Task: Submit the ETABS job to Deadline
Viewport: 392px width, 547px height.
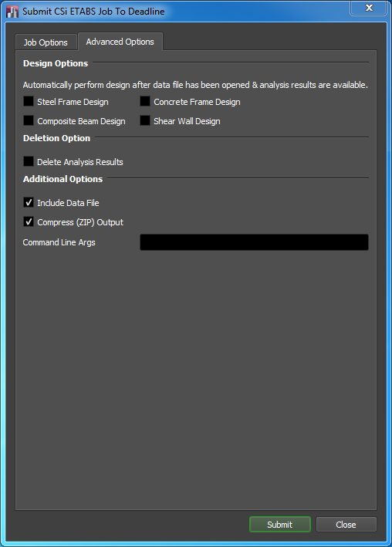Action: pyautogui.click(x=280, y=525)
